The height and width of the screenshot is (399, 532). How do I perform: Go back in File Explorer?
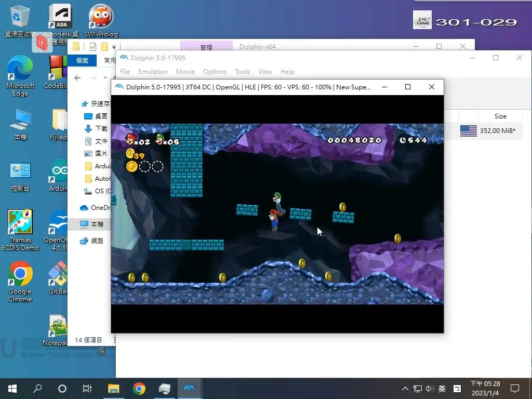[x=77, y=78]
